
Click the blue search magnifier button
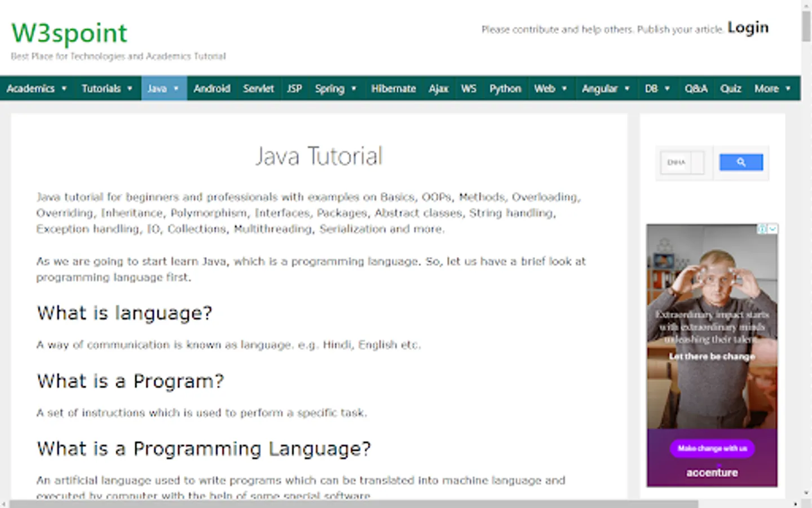(x=741, y=163)
